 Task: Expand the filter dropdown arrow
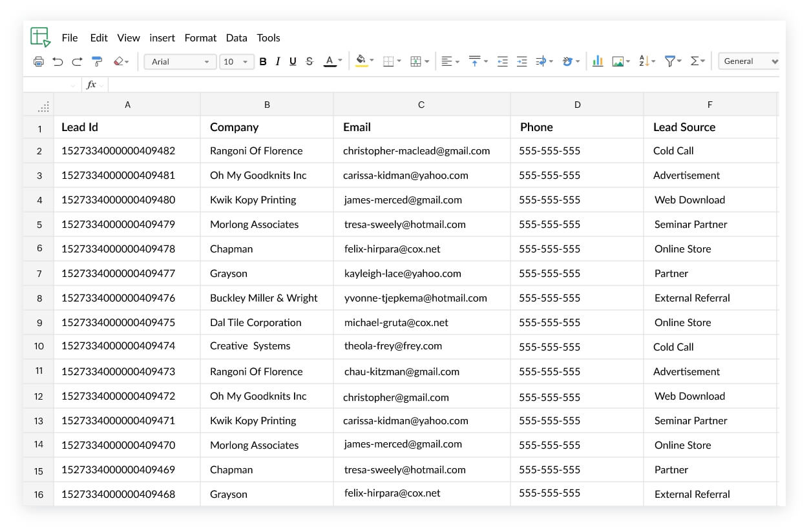pyautogui.click(x=680, y=62)
